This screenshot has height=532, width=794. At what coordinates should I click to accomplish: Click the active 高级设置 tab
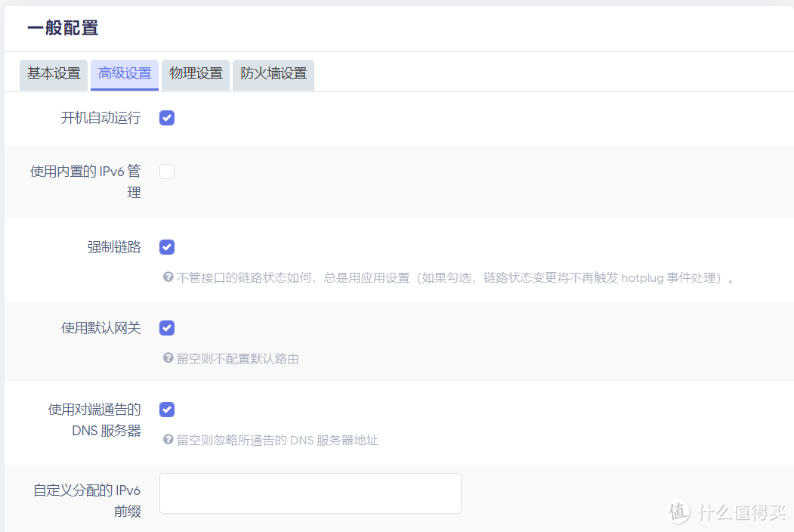coord(124,75)
